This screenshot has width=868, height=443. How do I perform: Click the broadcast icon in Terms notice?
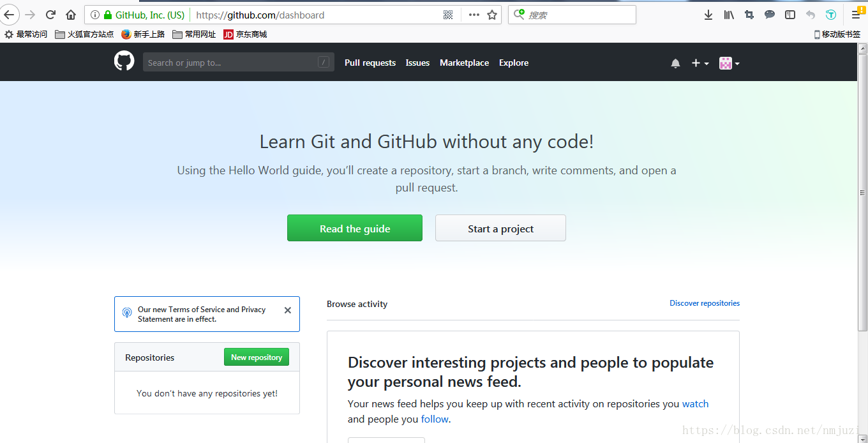point(127,313)
